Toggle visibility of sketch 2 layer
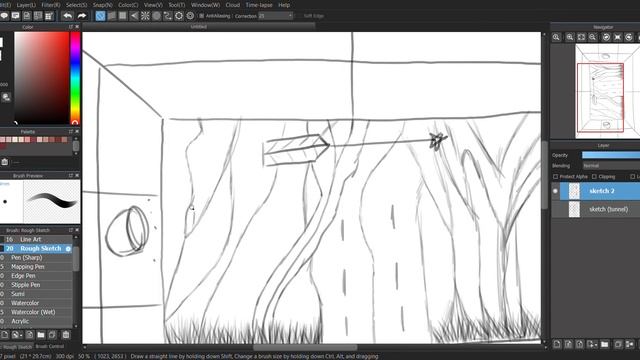This screenshot has width=640, height=360. 555,191
